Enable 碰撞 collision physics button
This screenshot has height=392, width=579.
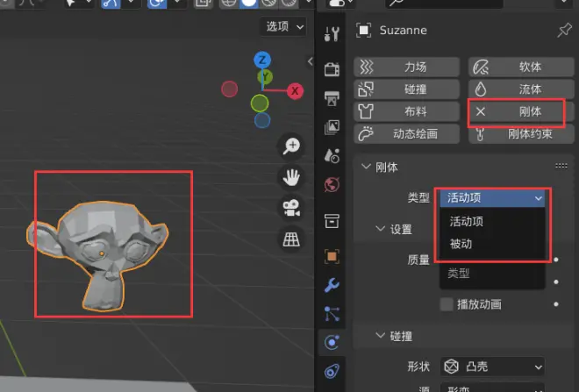[406, 89]
